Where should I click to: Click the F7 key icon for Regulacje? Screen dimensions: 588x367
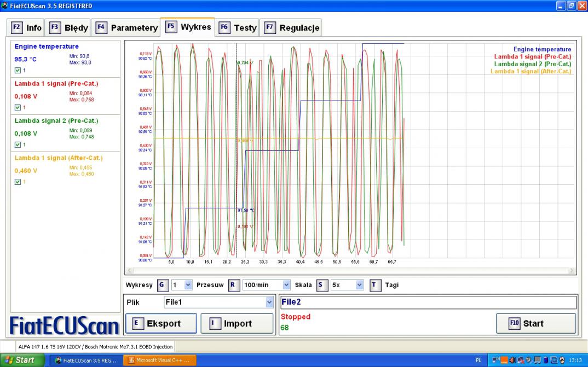pyautogui.click(x=270, y=27)
